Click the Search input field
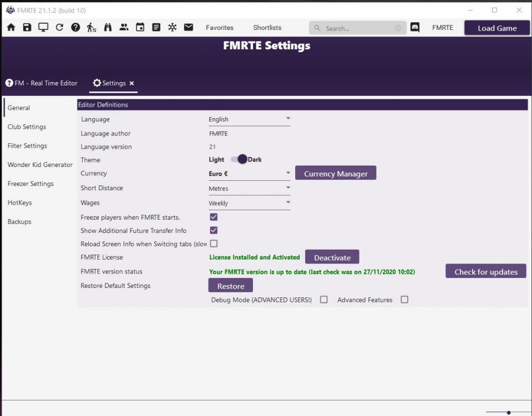This screenshot has height=416, width=532. point(358,28)
